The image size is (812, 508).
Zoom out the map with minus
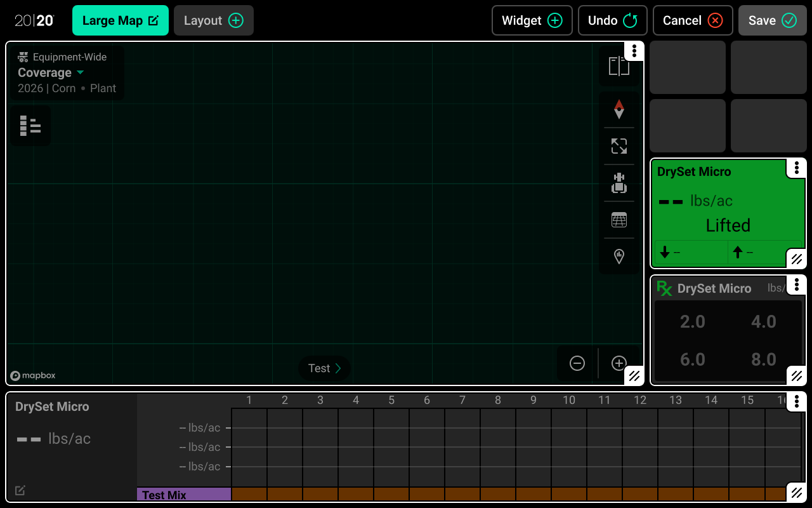577,363
